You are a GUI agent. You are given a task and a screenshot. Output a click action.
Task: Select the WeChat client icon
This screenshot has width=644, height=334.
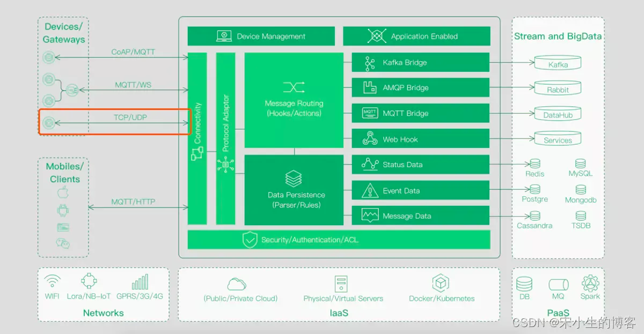[63, 244]
